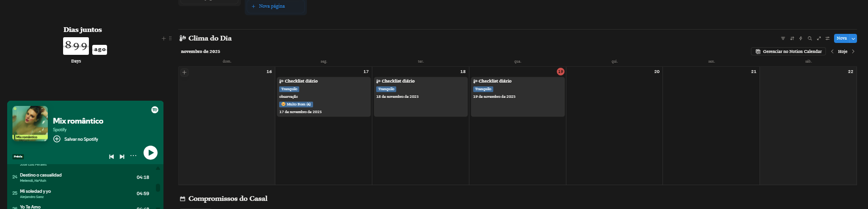Click the sort arrows icon
Viewport: 868px width, 209px height.
pyautogui.click(x=792, y=38)
